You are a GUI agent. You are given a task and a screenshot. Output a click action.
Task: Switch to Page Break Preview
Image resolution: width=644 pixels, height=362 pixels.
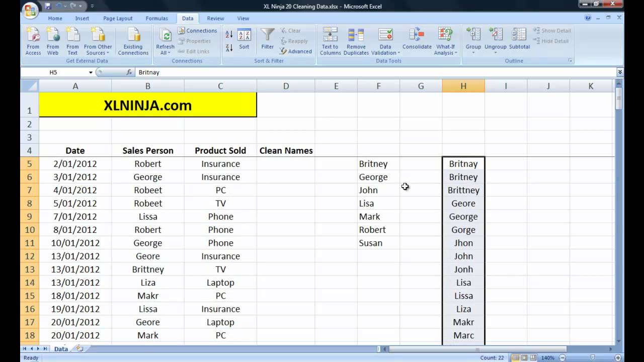click(x=533, y=358)
